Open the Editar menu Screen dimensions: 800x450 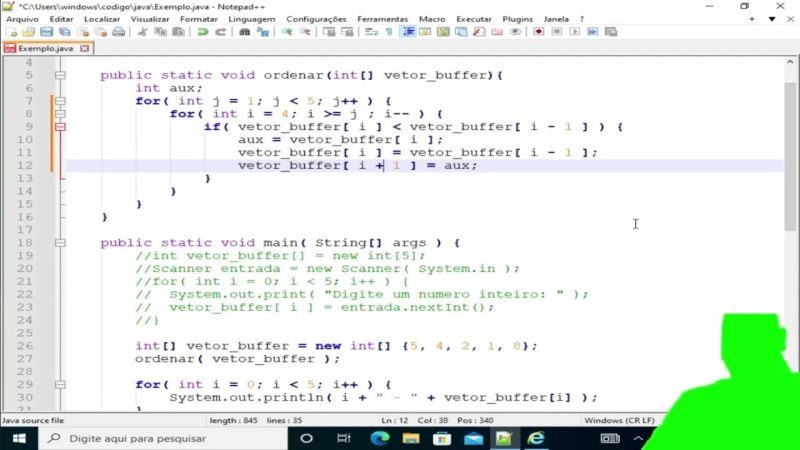61,19
